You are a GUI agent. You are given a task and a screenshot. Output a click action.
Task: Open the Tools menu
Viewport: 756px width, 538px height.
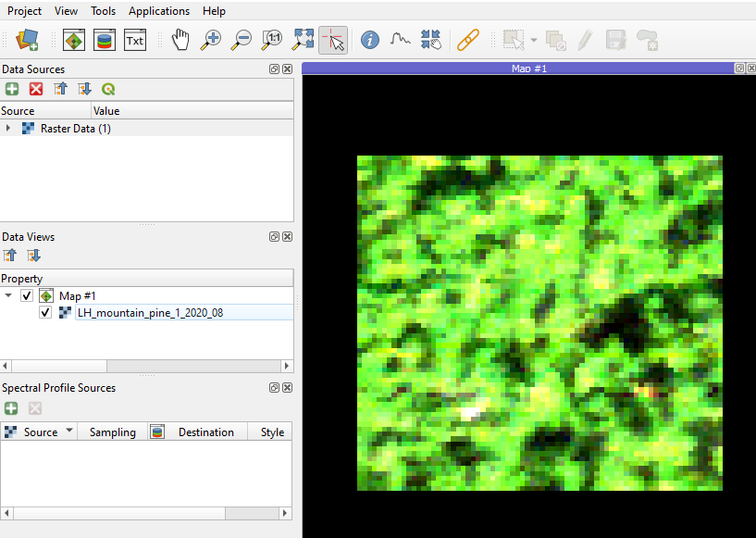[x=104, y=11]
